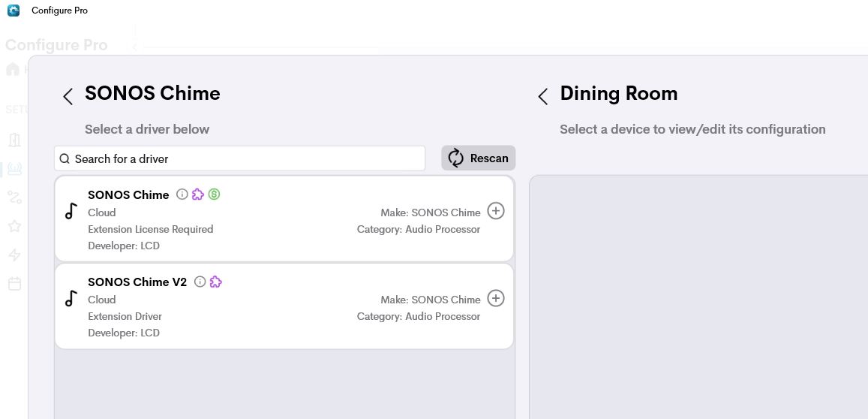Viewport: 868px width, 419px height.
Task: Click 'Developer: LCD' on SONOS Chime card
Action: pos(124,246)
